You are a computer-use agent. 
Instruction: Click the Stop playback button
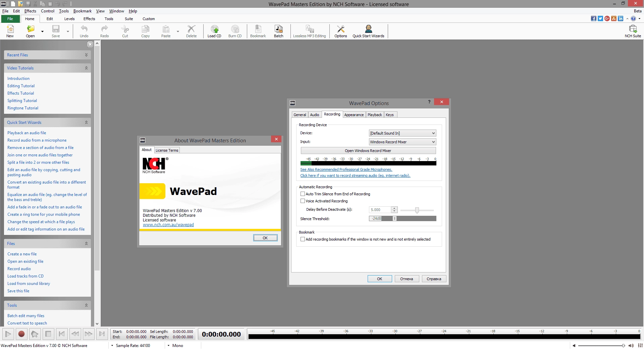tap(48, 334)
